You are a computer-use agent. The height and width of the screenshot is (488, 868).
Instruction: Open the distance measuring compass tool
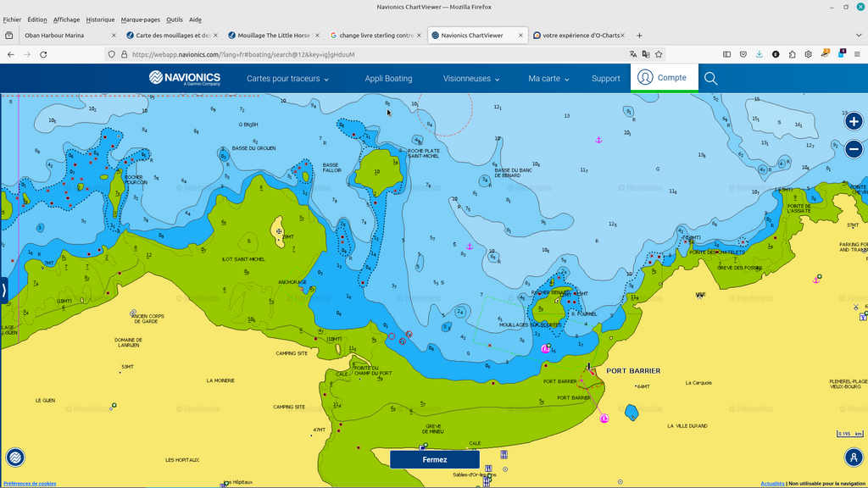tap(854, 457)
